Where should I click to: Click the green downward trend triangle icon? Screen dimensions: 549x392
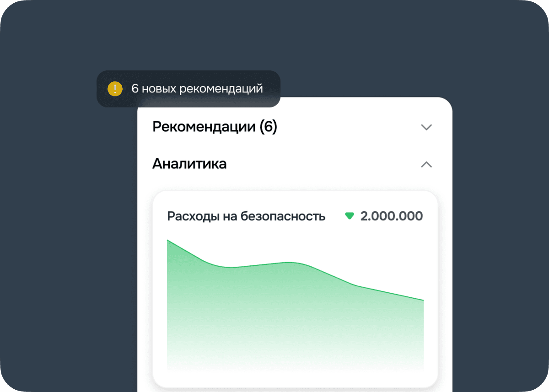pyautogui.click(x=350, y=216)
